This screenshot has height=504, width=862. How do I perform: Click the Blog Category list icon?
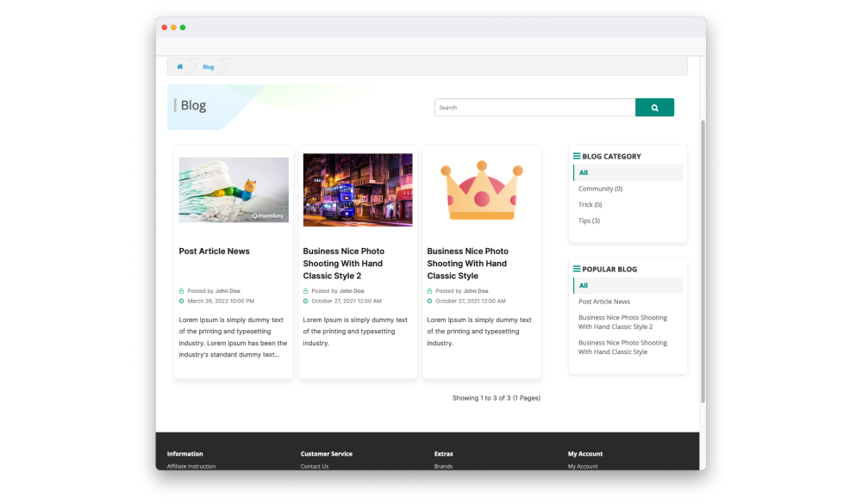tap(577, 157)
